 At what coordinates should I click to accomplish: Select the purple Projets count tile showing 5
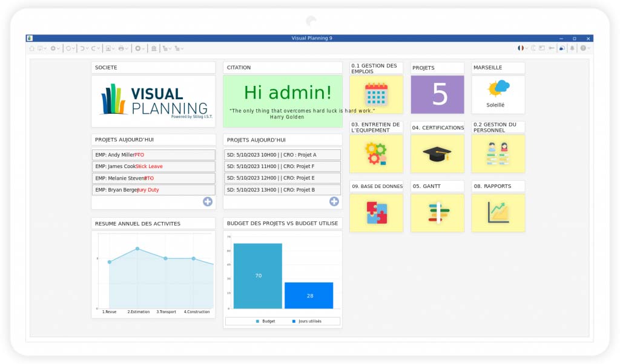point(437,94)
